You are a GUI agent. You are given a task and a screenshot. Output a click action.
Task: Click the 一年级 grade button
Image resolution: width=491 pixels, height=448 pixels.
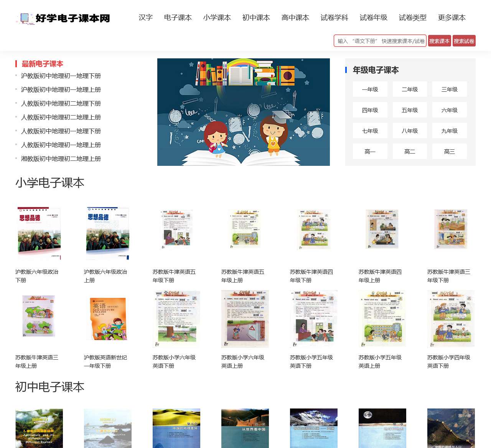370,89
